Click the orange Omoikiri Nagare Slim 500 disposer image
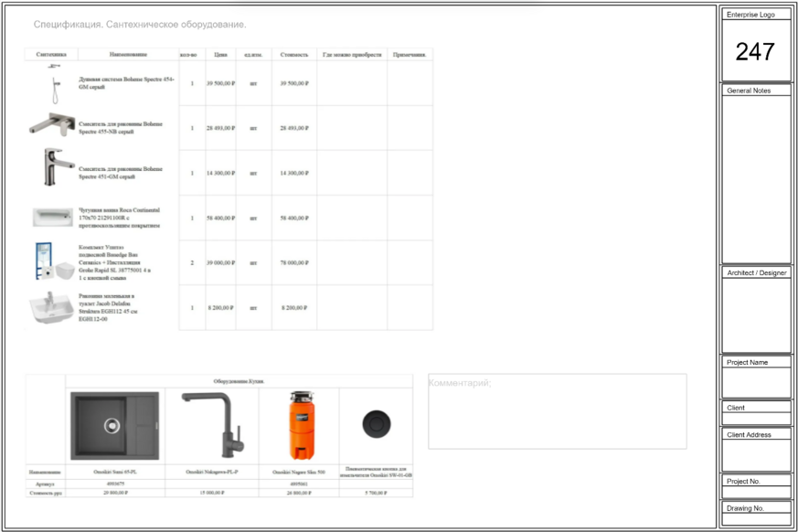This screenshot has width=798, height=532. click(300, 426)
